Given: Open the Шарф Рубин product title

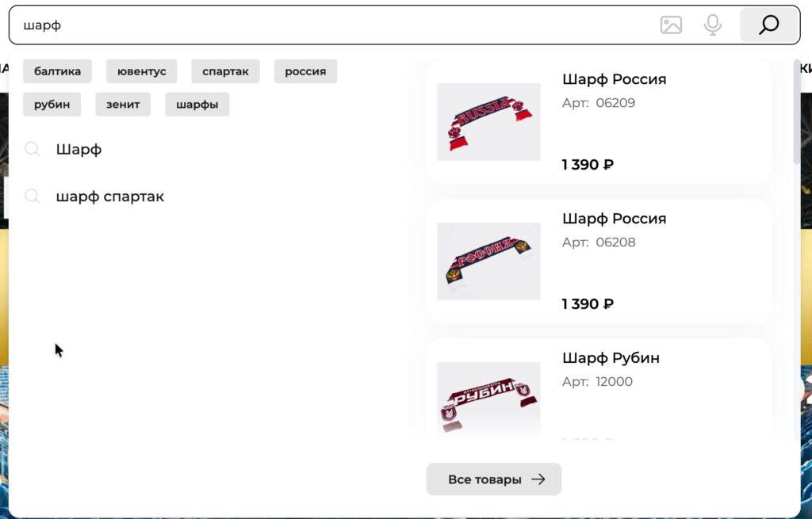Looking at the screenshot, I should point(611,358).
